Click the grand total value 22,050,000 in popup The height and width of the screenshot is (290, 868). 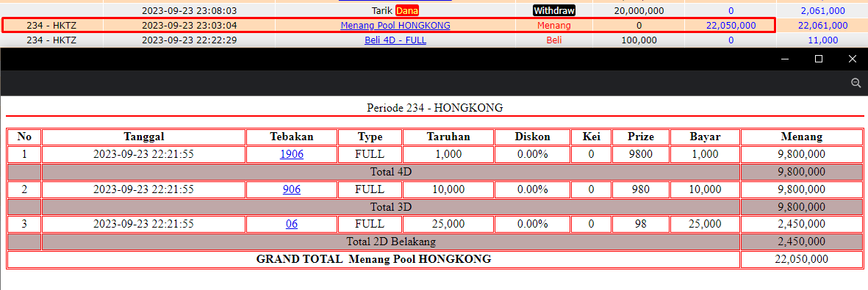pos(802,259)
